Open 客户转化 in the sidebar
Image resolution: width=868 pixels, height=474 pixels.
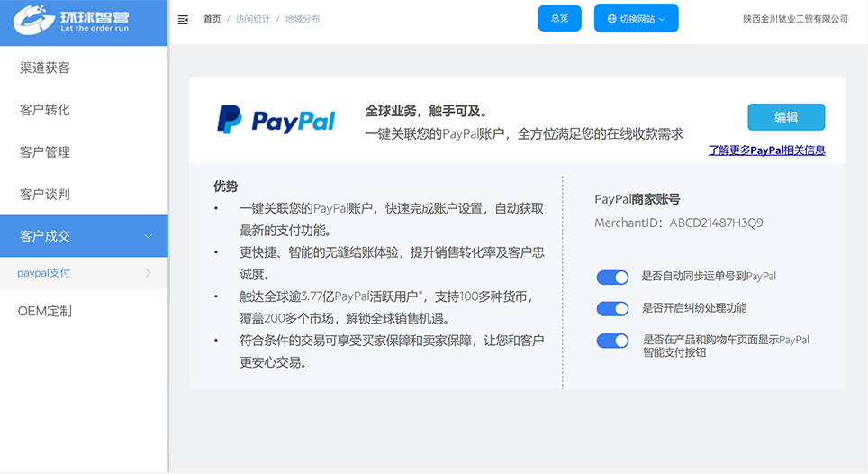(45, 110)
